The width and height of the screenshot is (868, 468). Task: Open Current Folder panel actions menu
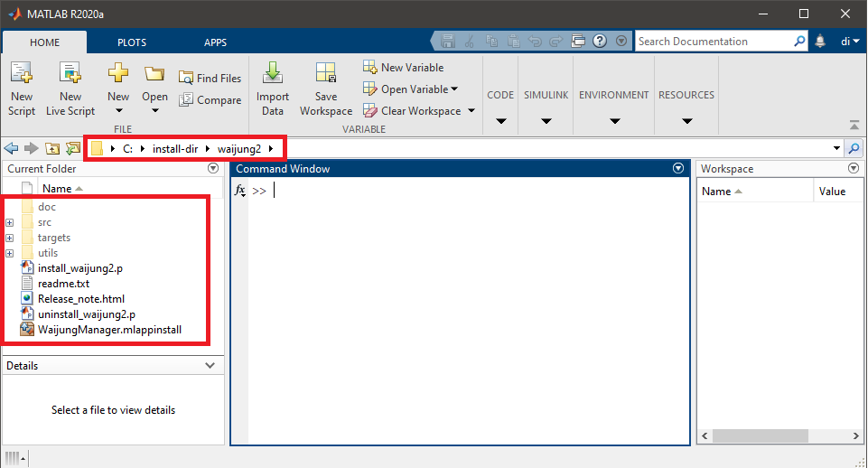[213, 168]
